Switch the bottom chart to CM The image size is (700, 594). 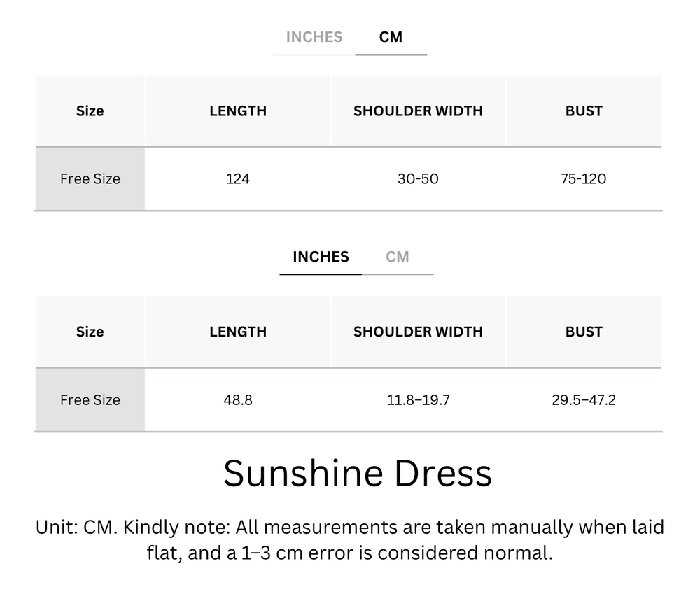[398, 257]
